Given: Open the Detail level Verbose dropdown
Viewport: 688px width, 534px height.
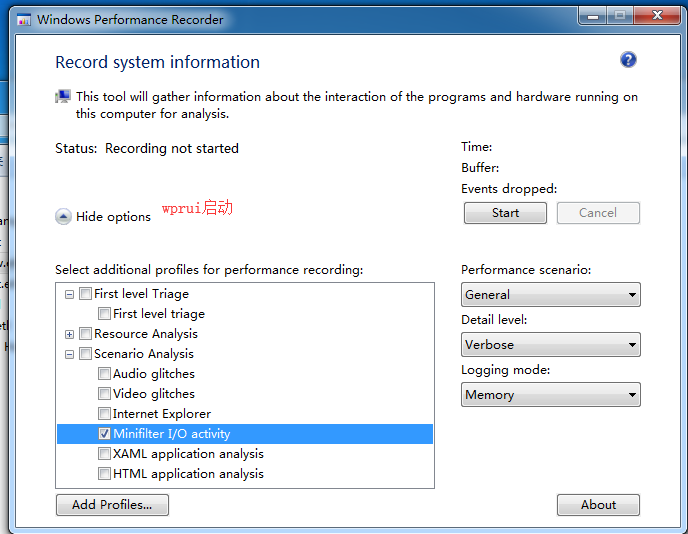Looking at the screenshot, I should (x=551, y=344).
